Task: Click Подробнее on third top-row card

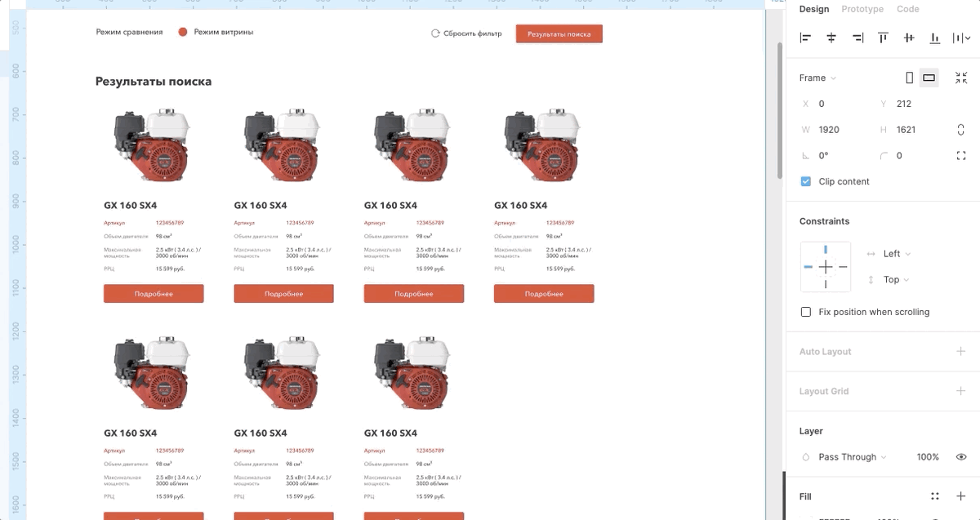Action: [414, 294]
